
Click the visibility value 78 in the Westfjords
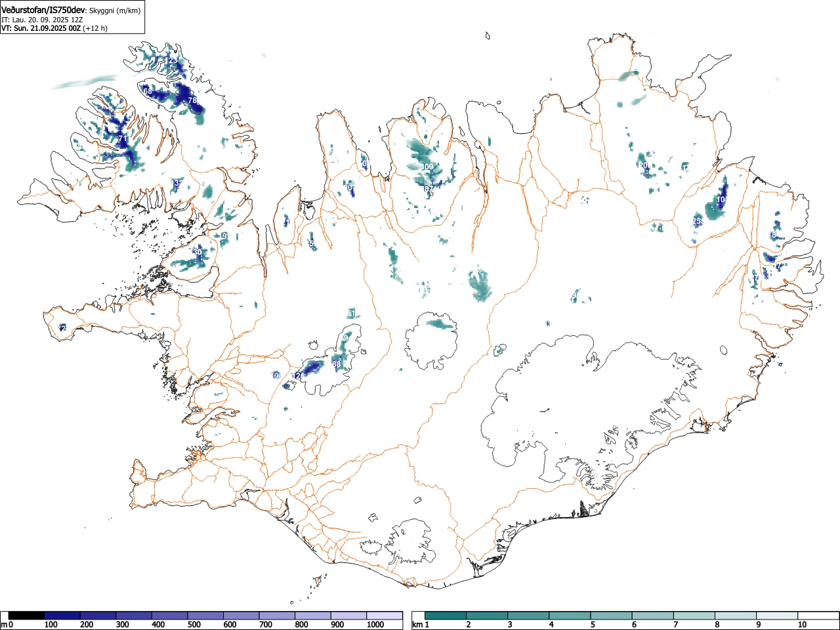tap(192, 100)
